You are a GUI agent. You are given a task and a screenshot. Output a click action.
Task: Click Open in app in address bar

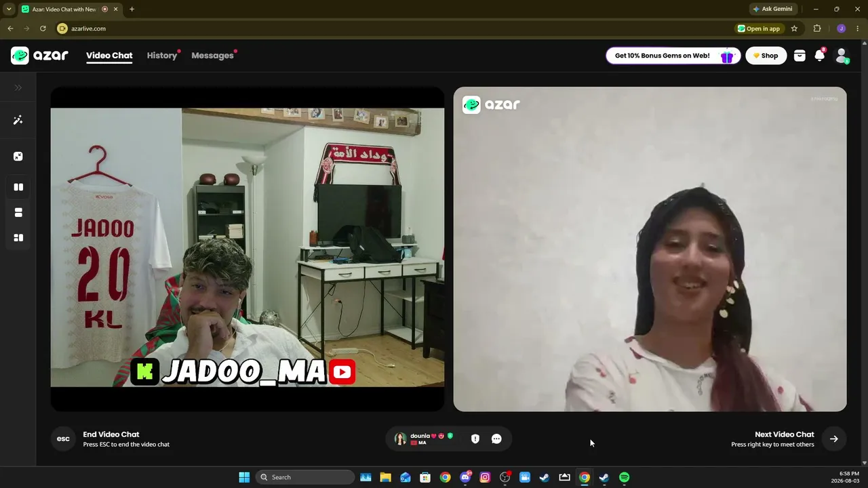click(759, 28)
